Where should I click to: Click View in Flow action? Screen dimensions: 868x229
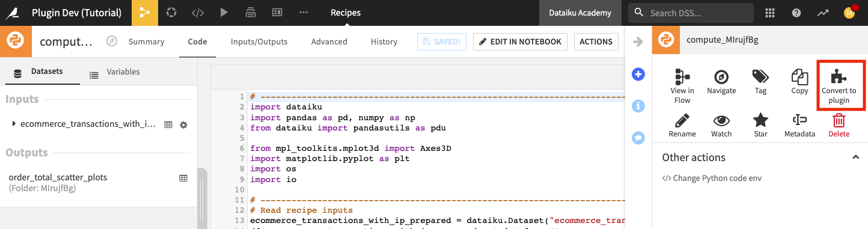coord(682,86)
